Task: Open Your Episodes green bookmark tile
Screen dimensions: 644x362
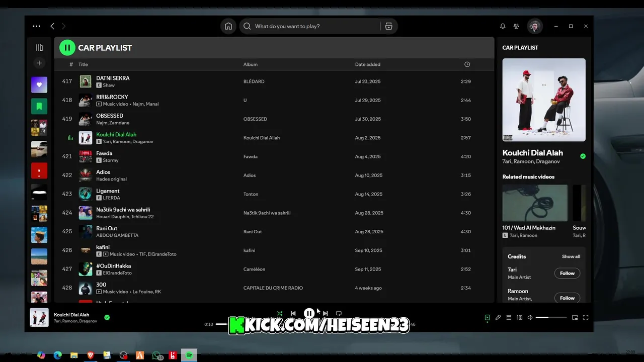Action: 39,106
